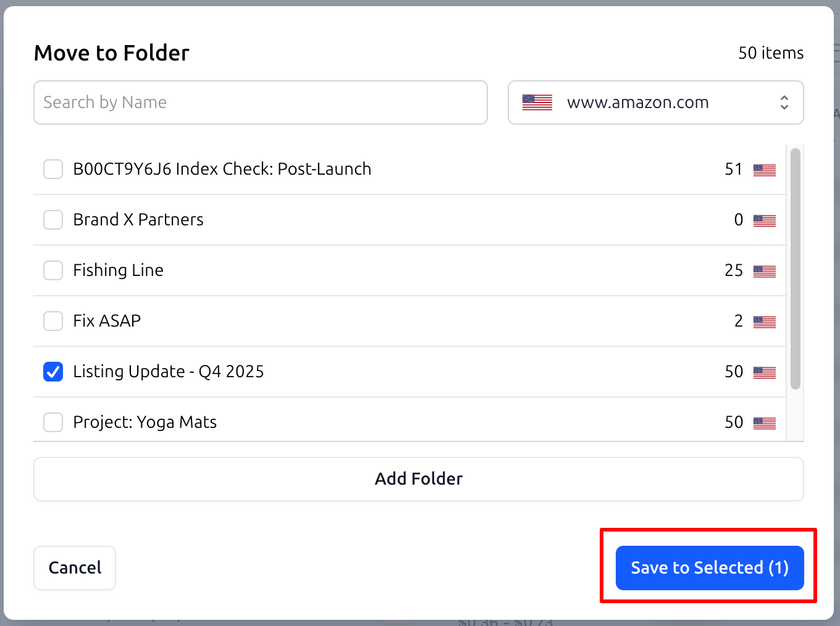The width and height of the screenshot is (840, 626).
Task: Check the Brand X Partners folder checkbox
Action: 53,220
